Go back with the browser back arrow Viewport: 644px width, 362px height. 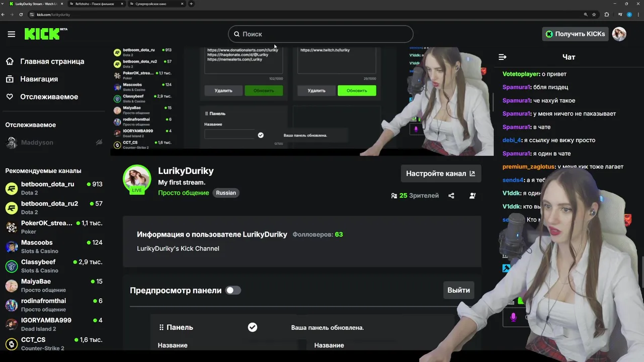[x=3, y=15]
